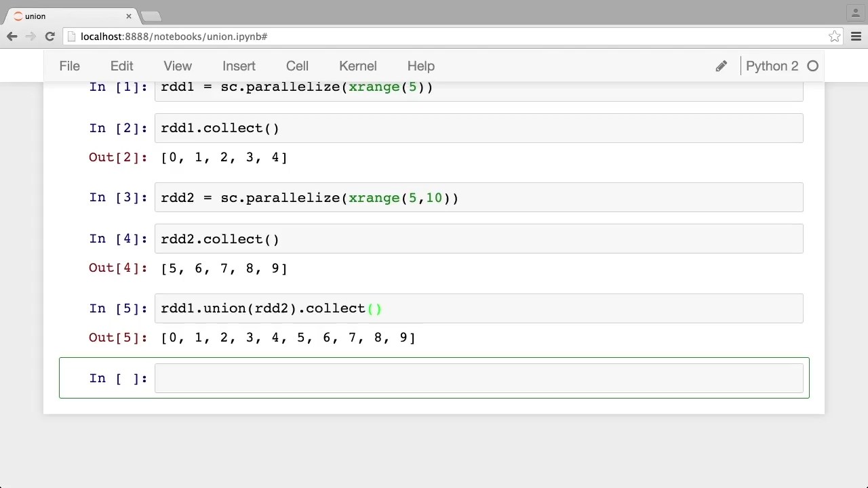Click the browser forward arrow
Image resolution: width=868 pixels, height=488 pixels.
pos(31,37)
